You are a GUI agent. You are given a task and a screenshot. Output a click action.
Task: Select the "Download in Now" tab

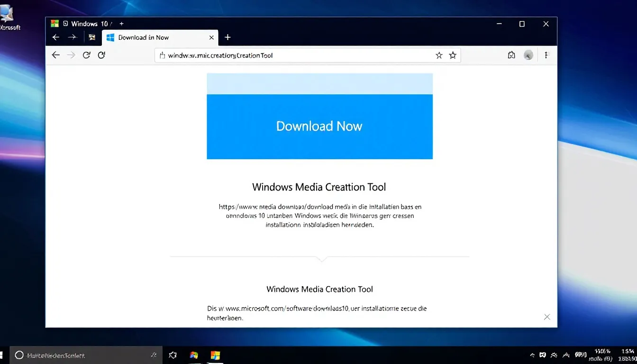pyautogui.click(x=143, y=37)
